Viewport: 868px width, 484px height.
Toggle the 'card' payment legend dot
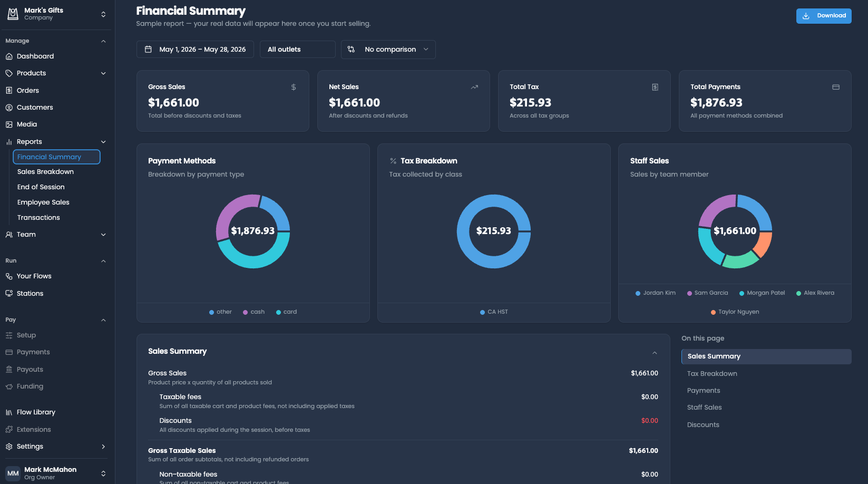point(278,312)
